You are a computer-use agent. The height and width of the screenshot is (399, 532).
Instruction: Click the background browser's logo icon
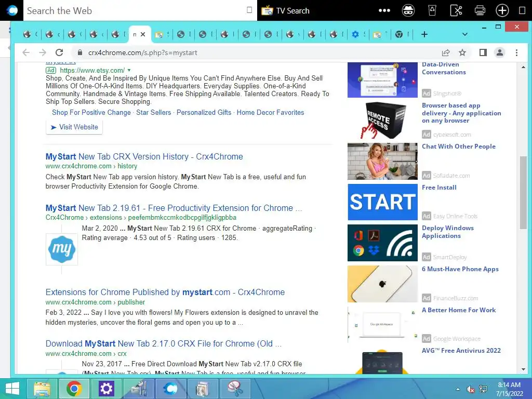(x=12, y=10)
